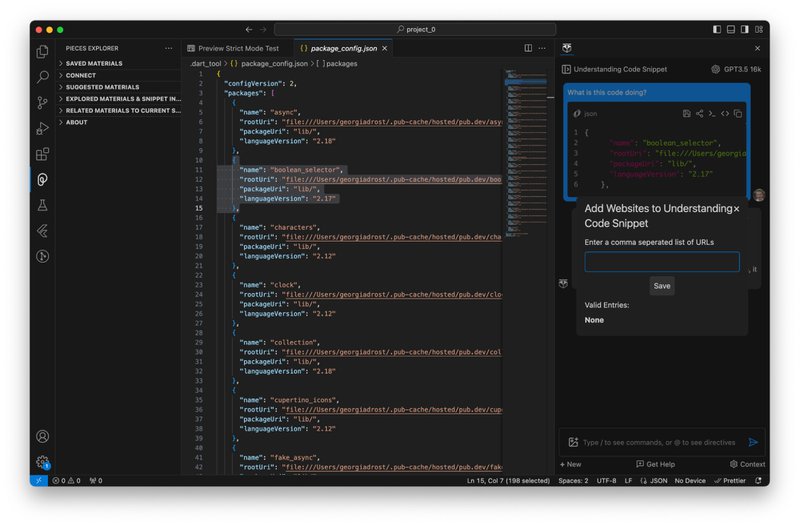Open Run and Debug view
Image resolution: width=800 pixels, height=526 pixels.
click(43, 128)
